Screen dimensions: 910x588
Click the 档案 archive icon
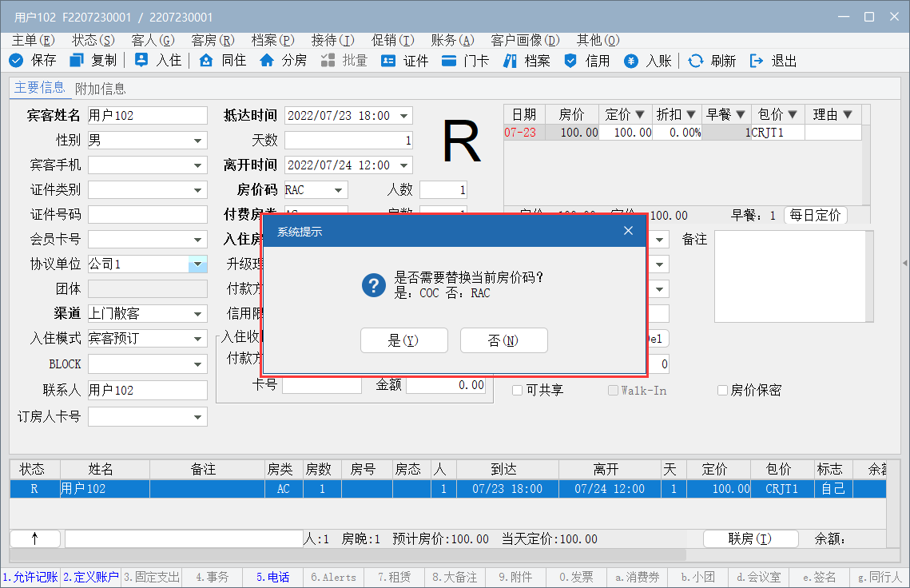(510, 61)
